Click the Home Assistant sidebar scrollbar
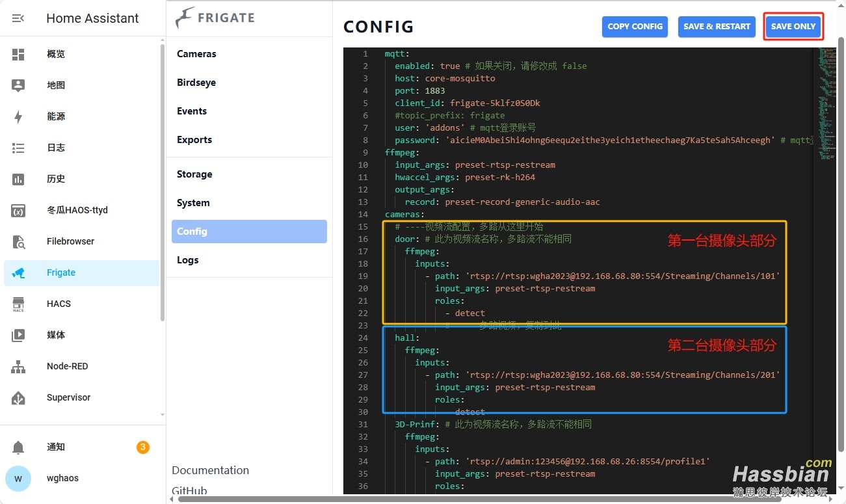This screenshot has width=846, height=504. [x=163, y=182]
